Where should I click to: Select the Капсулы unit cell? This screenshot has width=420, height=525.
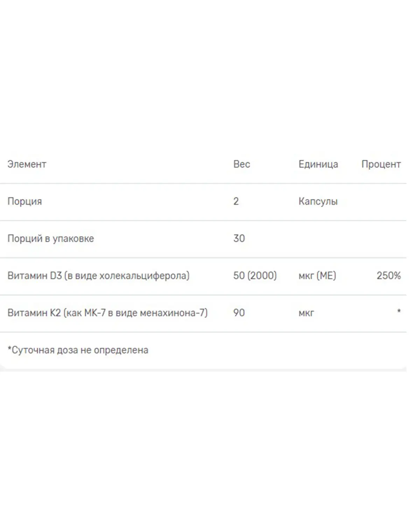click(318, 202)
